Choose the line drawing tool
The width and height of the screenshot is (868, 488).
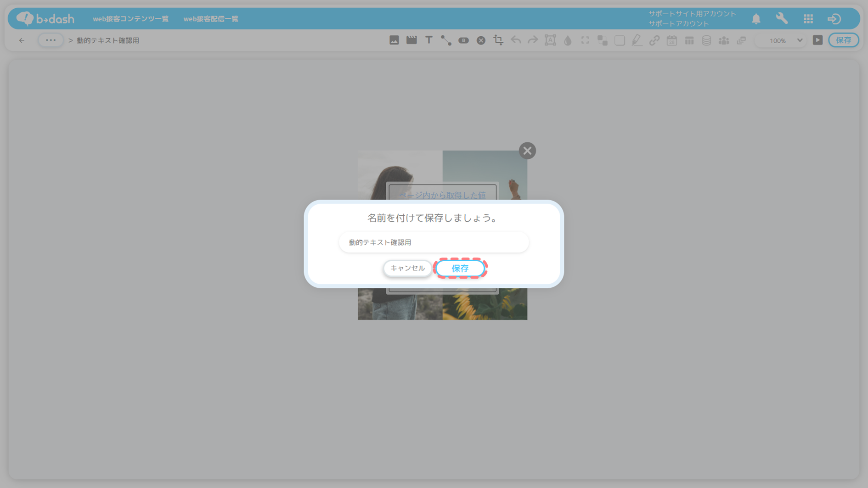tap(446, 40)
